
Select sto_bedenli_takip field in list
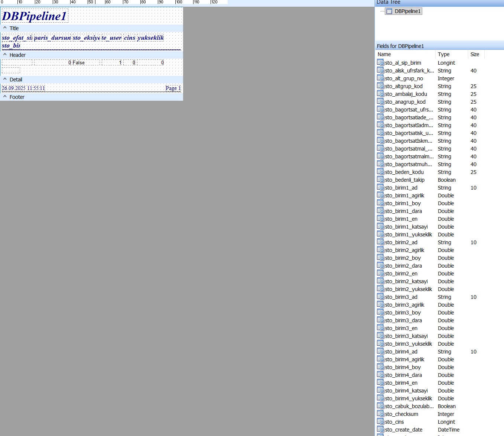point(404,180)
